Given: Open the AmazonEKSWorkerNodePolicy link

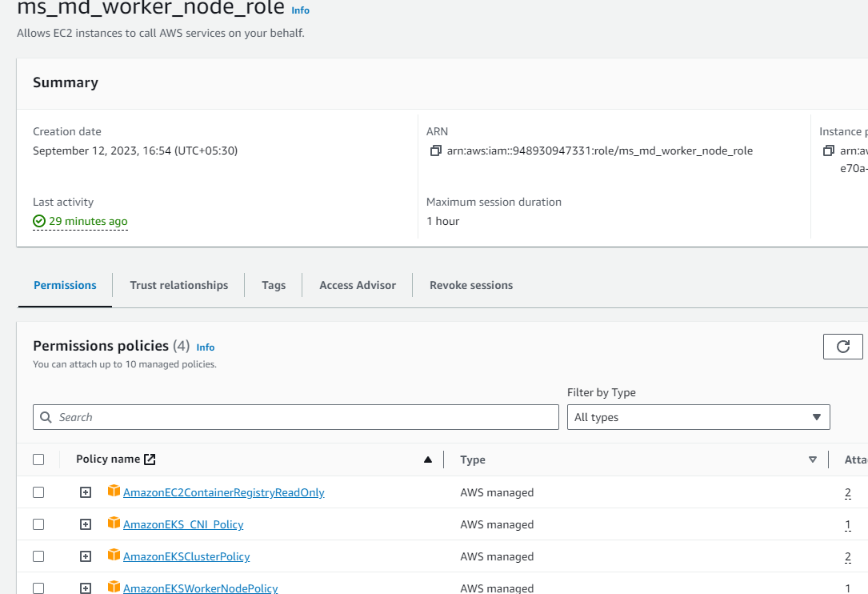Looking at the screenshot, I should 200,588.
